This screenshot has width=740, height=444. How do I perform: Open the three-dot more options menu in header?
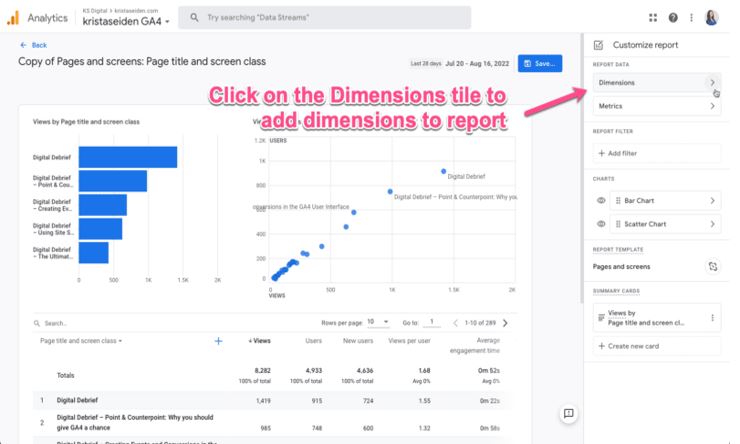coord(691,18)
